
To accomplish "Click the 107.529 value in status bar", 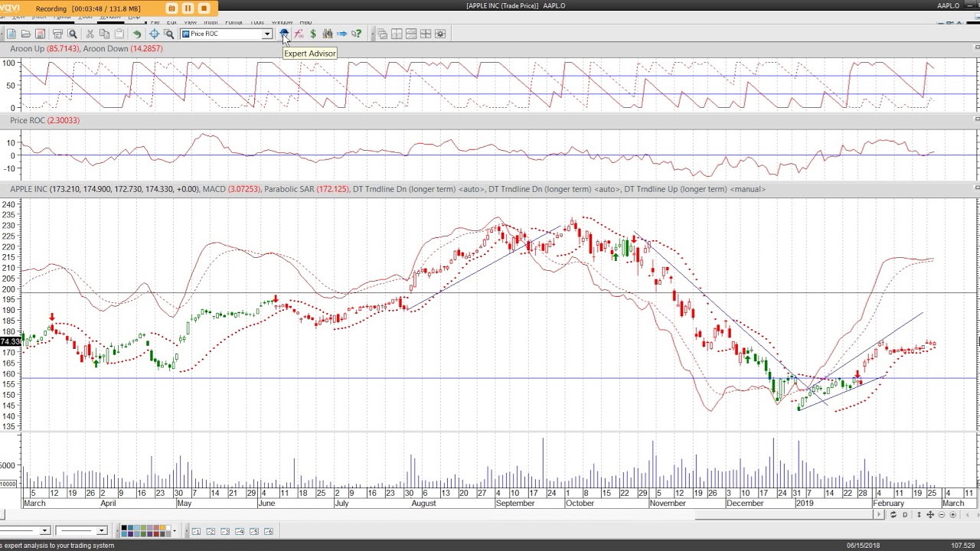I will tap(962, 546).
